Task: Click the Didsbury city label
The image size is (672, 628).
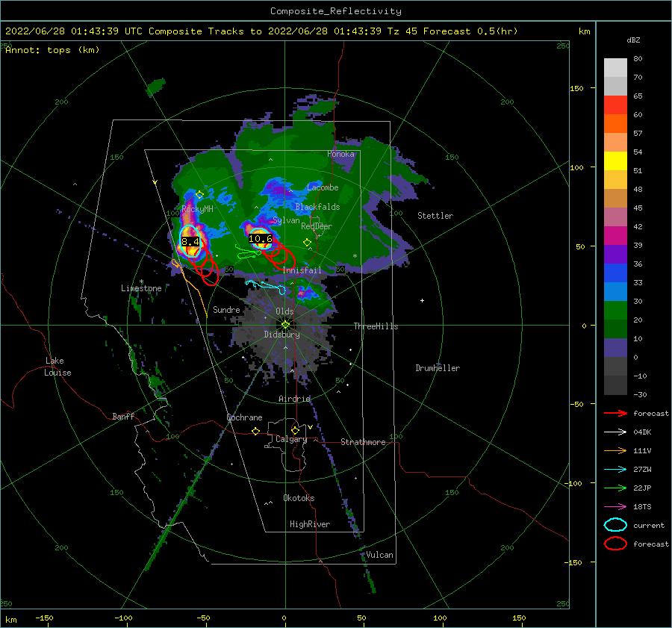Action: 281,335
